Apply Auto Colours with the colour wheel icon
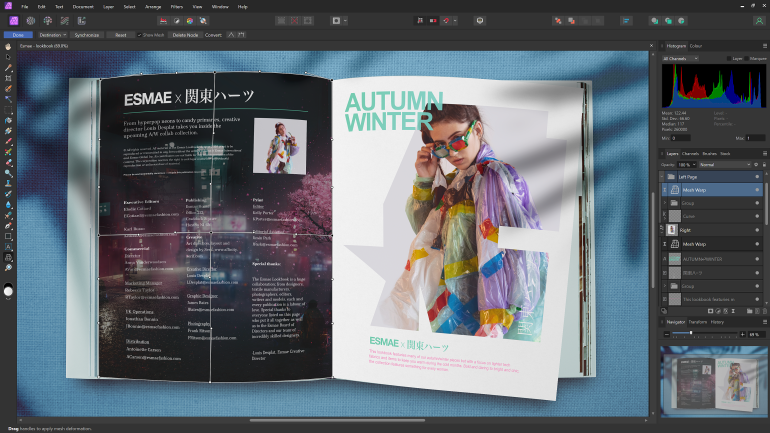 tap(190, 21)
